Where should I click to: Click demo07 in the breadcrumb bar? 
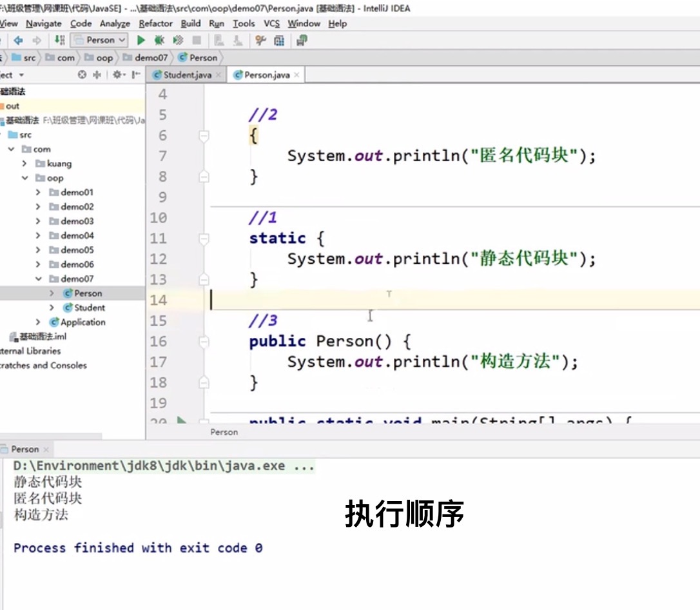click(145, 57)
